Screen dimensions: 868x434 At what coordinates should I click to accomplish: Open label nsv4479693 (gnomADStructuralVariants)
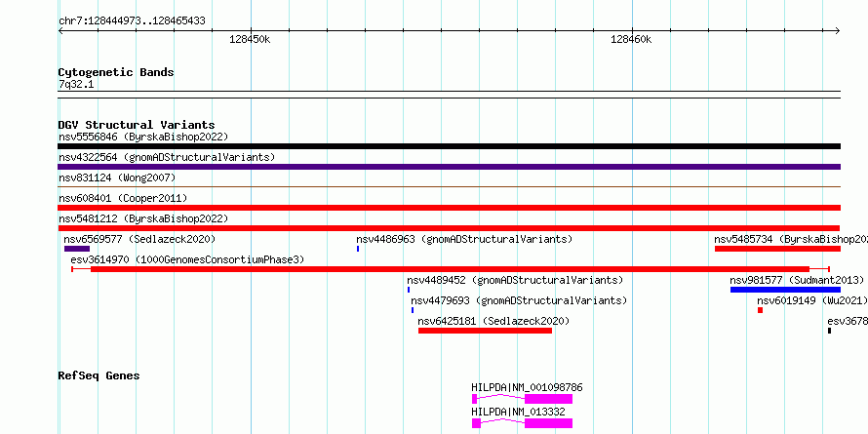[519, 300]
